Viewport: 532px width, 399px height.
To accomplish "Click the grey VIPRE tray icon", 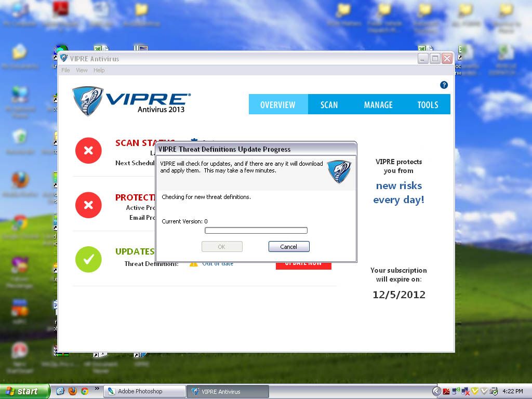I will [484, 392].
